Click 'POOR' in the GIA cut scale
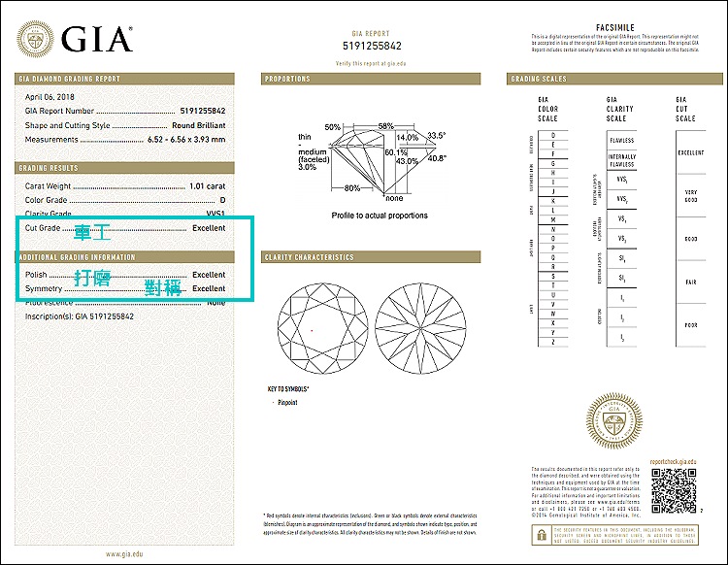The width and height of the screenshot is (728, 565). 691,325
